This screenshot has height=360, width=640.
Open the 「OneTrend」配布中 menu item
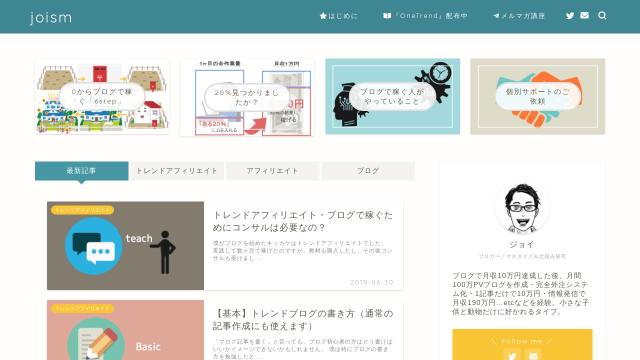[x=425, y=16]
